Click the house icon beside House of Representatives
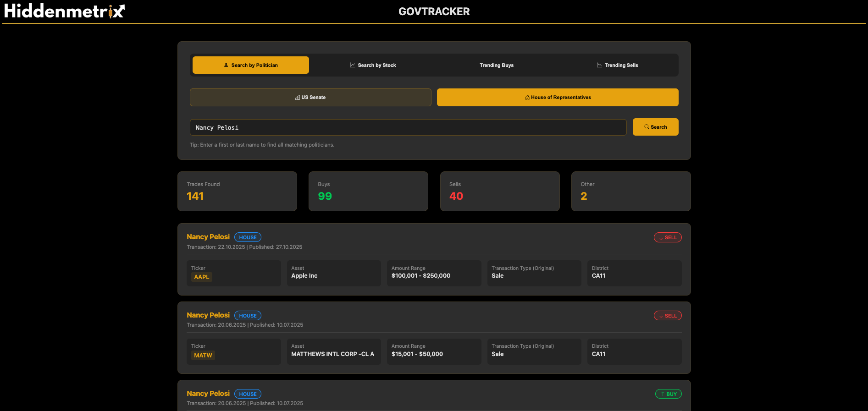The width and height of the screenshot is (868, 411). pyautogui.click(x=527, y=98)
